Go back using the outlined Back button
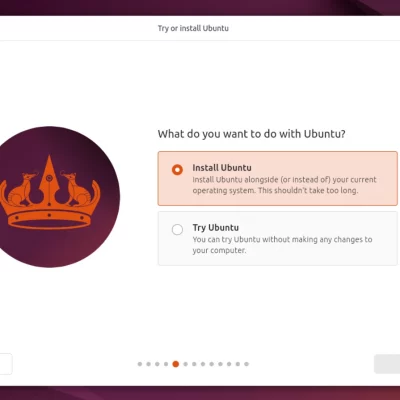 pyautogui.click(x=6, y=364)
